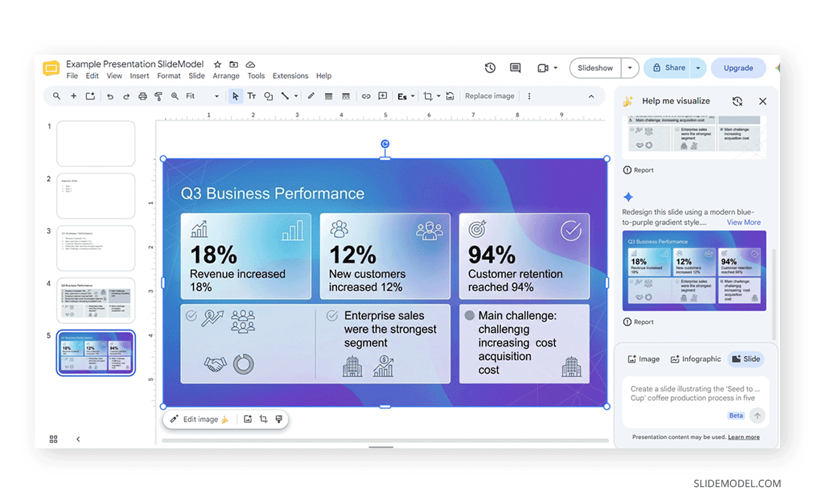Click Replace image
Viewport: 814px width, 504px height.
[490, 96]
